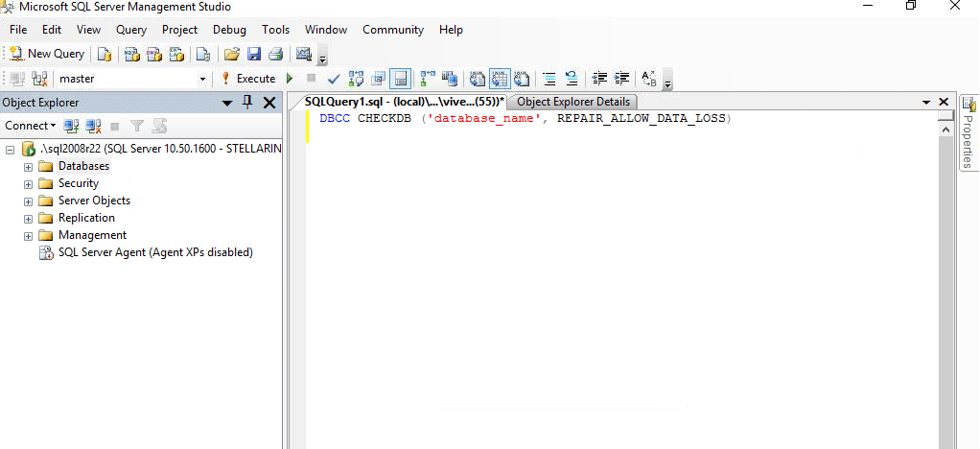Create new SQL Server Compact query
This screenshot has width=980, height=449.
[203, 55]
